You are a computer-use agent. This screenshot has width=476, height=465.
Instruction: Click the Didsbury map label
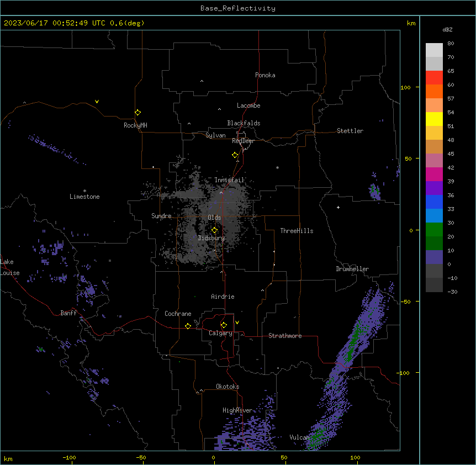(211, 238)
